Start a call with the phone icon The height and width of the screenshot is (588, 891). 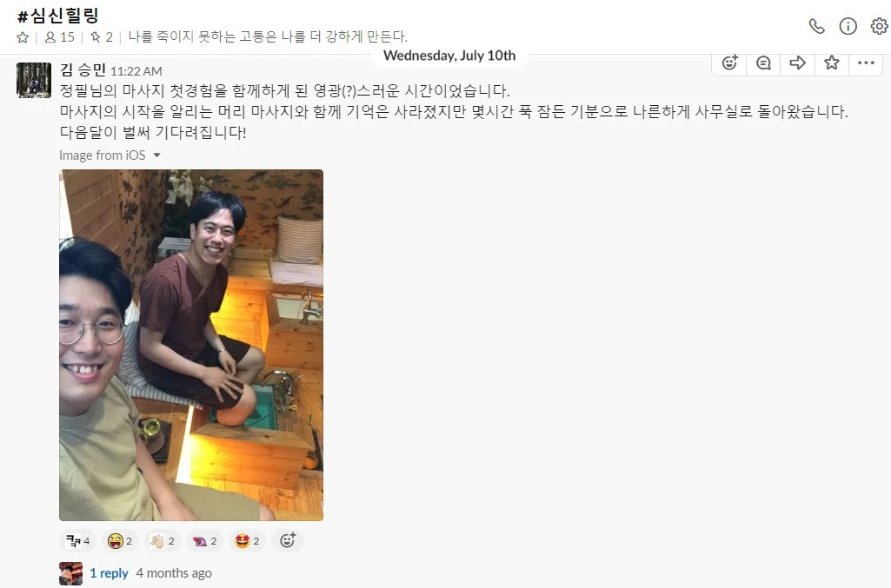click(x=816, y=26)
